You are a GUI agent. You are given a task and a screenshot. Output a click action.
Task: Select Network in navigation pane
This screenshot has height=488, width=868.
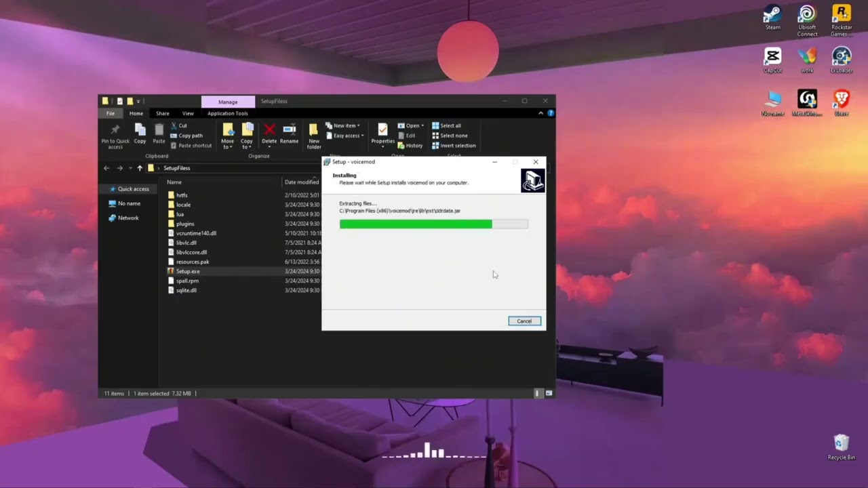click(123, 218)
